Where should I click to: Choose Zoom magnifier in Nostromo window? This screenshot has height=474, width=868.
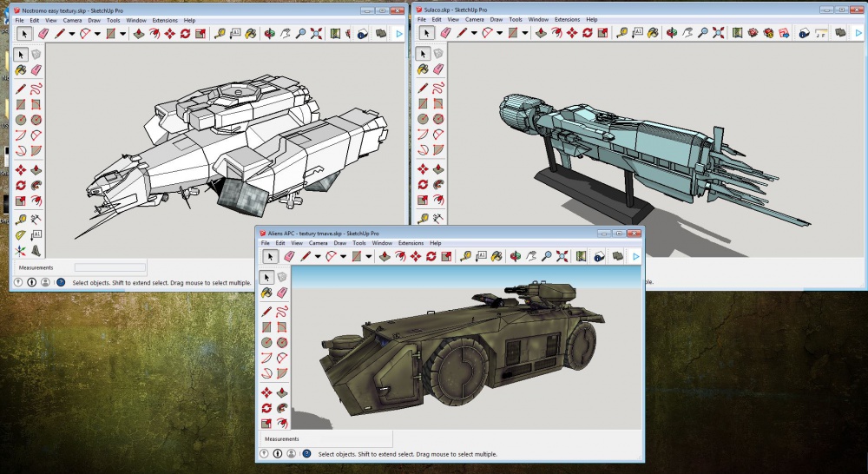point(300,34)
